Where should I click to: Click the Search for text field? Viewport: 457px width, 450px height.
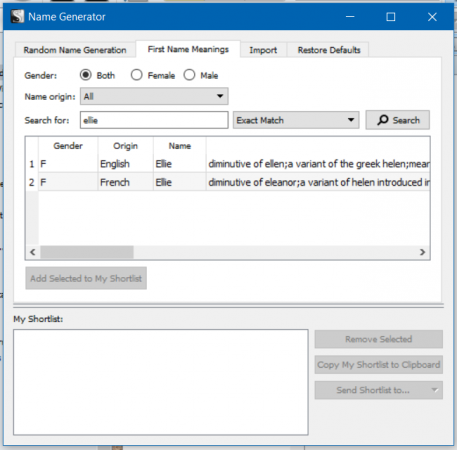click(154, 120)
